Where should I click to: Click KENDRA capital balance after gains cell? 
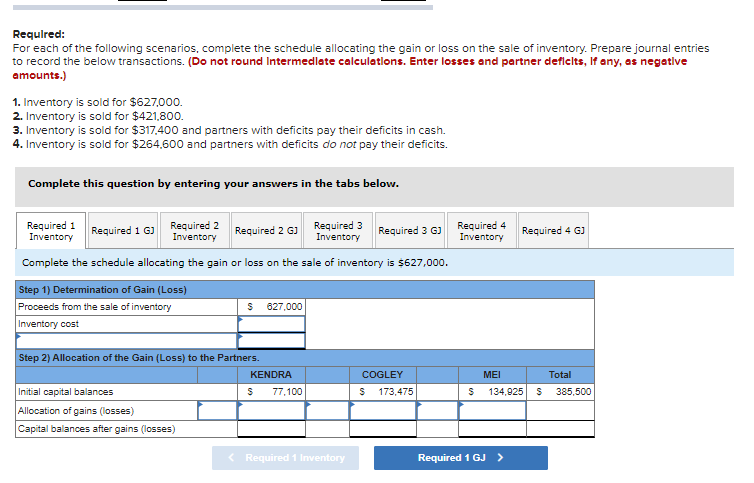[272, 429]
